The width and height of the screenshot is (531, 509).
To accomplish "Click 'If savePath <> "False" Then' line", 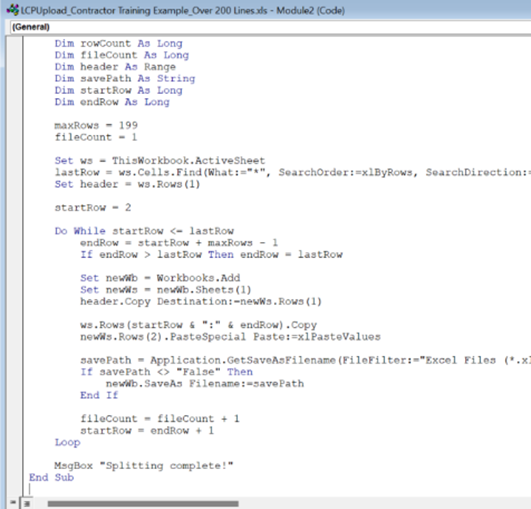I will click(x=166, y=372).
